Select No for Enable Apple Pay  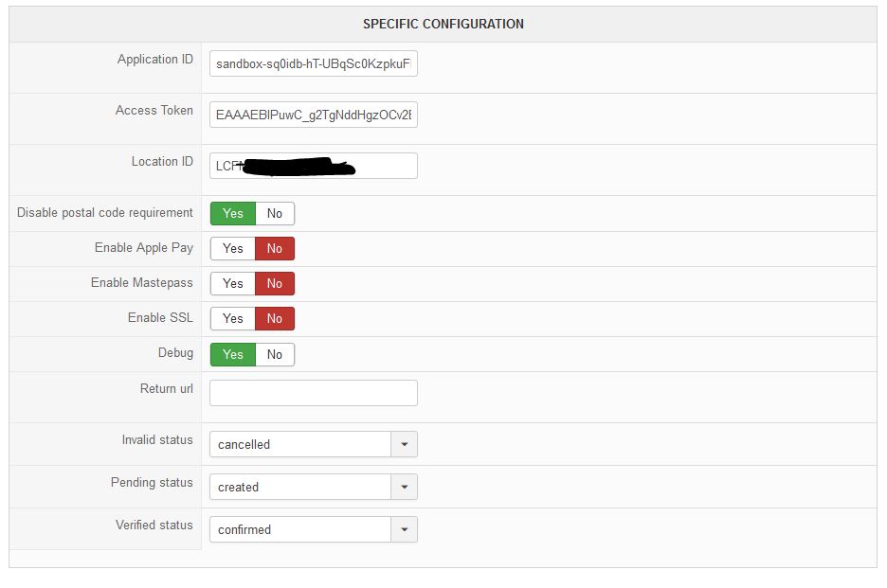(275, 249)
